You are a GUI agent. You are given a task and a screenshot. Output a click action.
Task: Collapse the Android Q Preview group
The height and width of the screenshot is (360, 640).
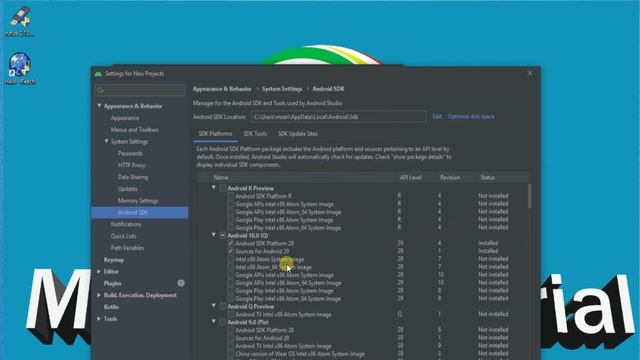pyautogui.click(x=213, y=306)
